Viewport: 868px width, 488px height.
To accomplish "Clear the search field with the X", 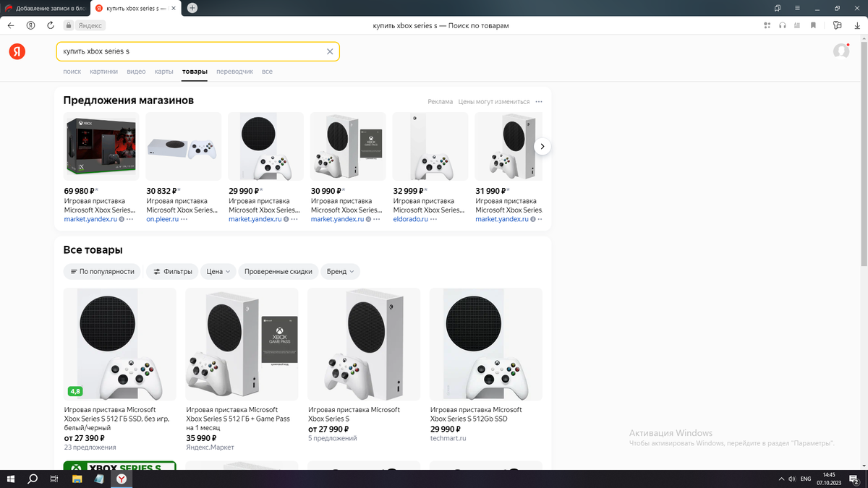I will (x=330, y=51).
